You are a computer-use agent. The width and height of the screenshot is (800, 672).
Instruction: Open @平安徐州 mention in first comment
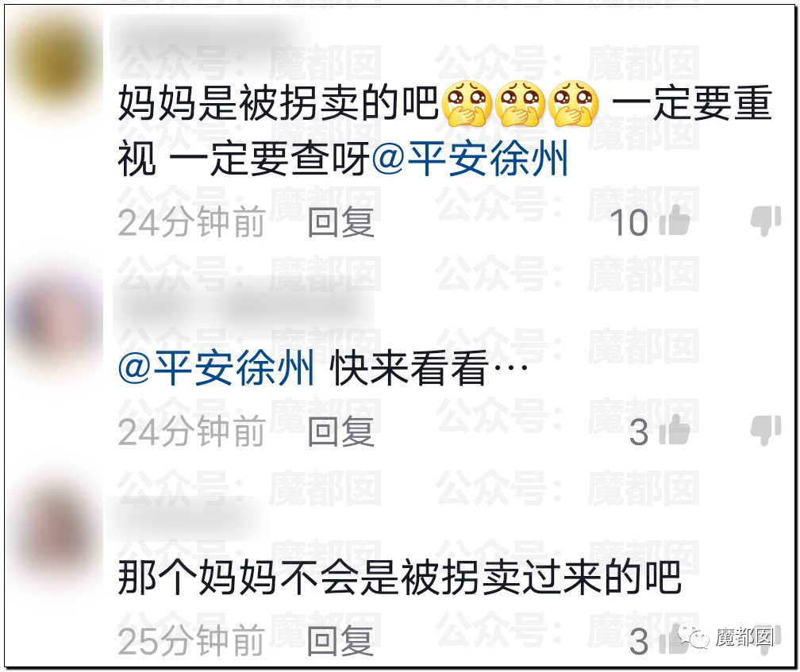point(470,159)
